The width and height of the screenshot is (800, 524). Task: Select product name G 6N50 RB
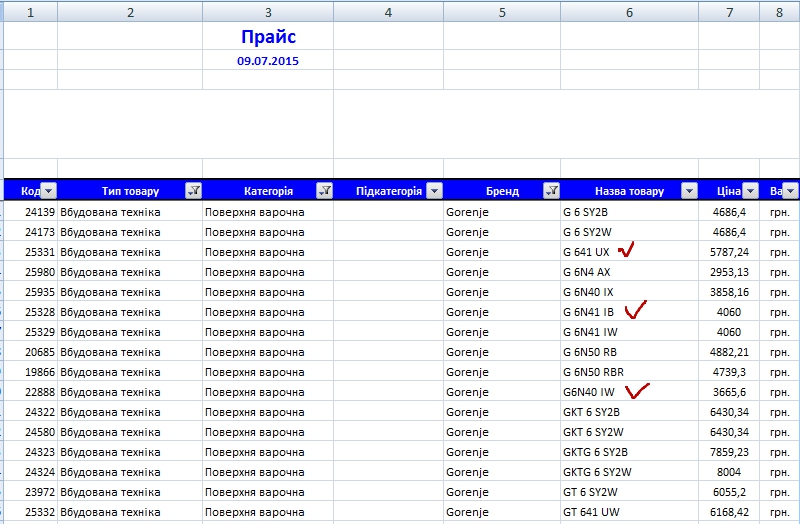629,352
